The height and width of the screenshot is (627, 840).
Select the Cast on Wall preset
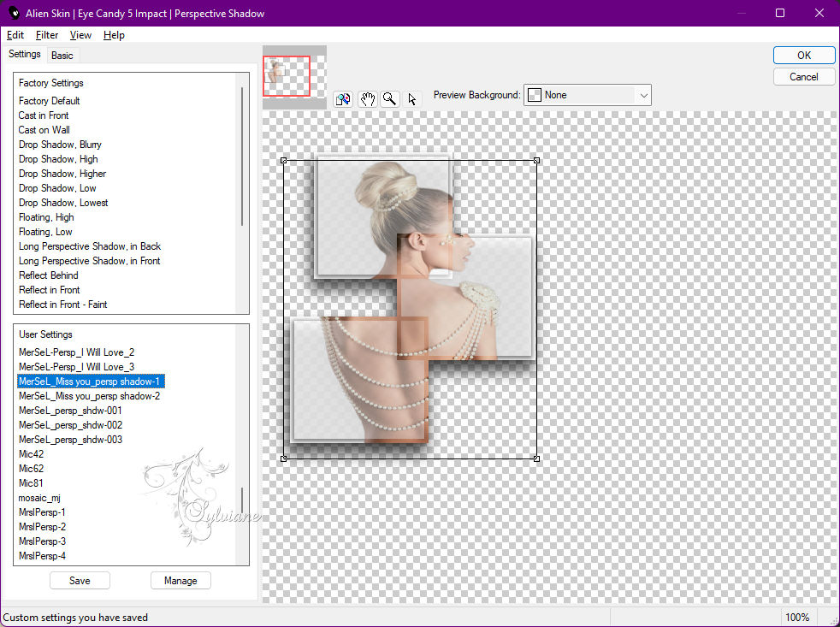point(44,130)
